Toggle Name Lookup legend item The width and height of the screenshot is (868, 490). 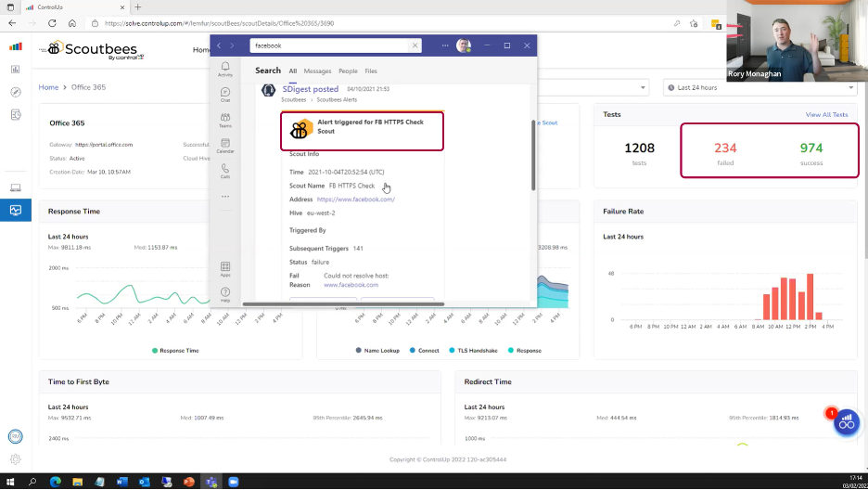[x=377, y=351]
